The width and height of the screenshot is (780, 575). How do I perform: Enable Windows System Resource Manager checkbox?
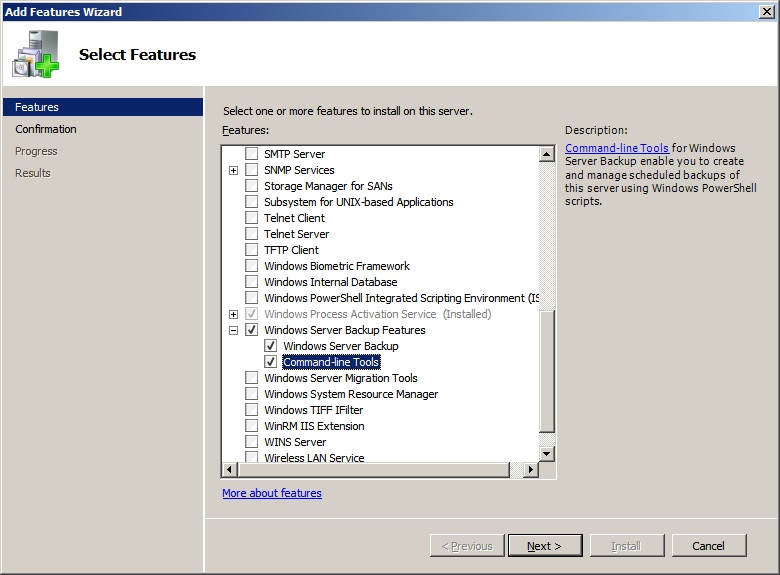click(252, 393)
